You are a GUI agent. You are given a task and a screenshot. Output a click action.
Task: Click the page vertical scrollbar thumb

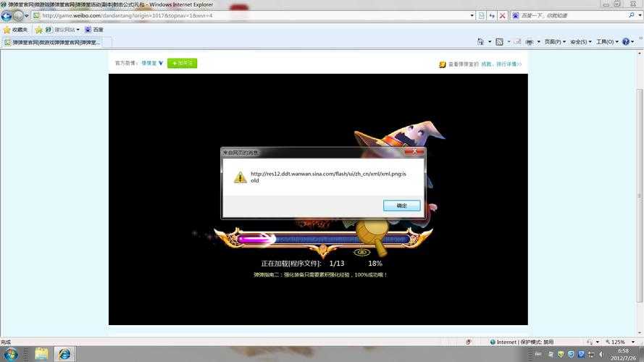tap(640, 195)
